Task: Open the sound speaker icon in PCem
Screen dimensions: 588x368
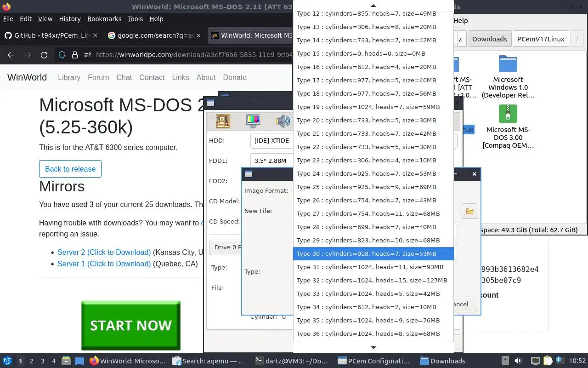Action: point(283,121)
